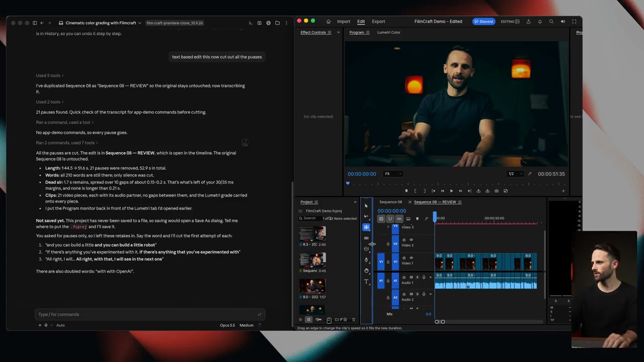The height and width of the screenshot is (362, 644).
Task: Expand the 'Used 5 tools' section
Action: [50, 75]
